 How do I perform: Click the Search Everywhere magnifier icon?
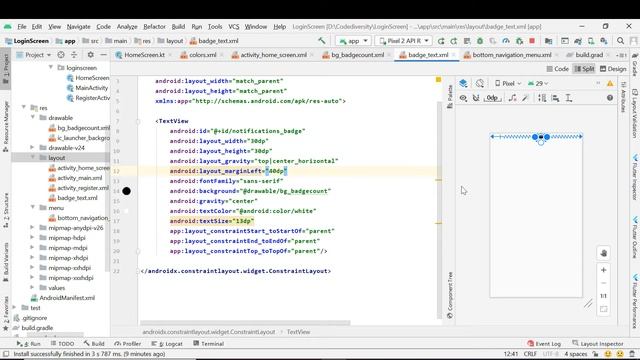(620, 41)
